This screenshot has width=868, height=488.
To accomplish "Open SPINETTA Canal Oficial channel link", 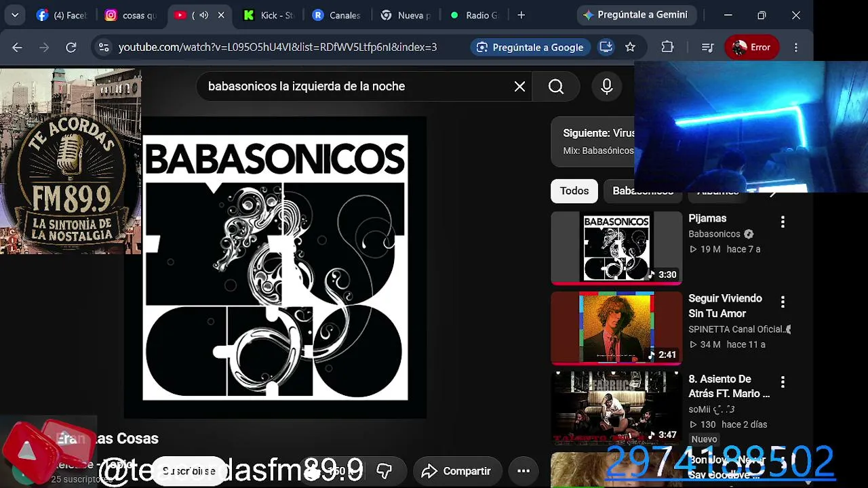I will pos(739,329).
